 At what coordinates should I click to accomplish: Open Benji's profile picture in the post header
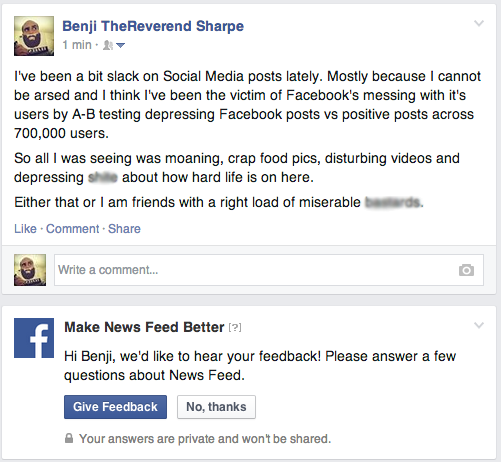coord(34,36)
